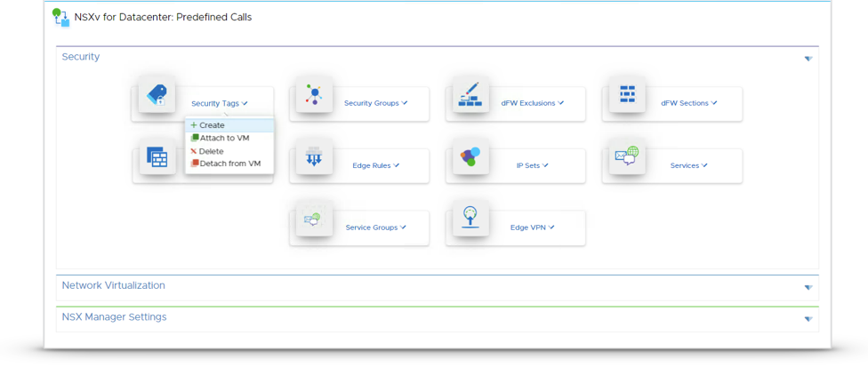868x367 pixels.
Task: Click the NSX Manager Settings heading
Action: [114, 317]
